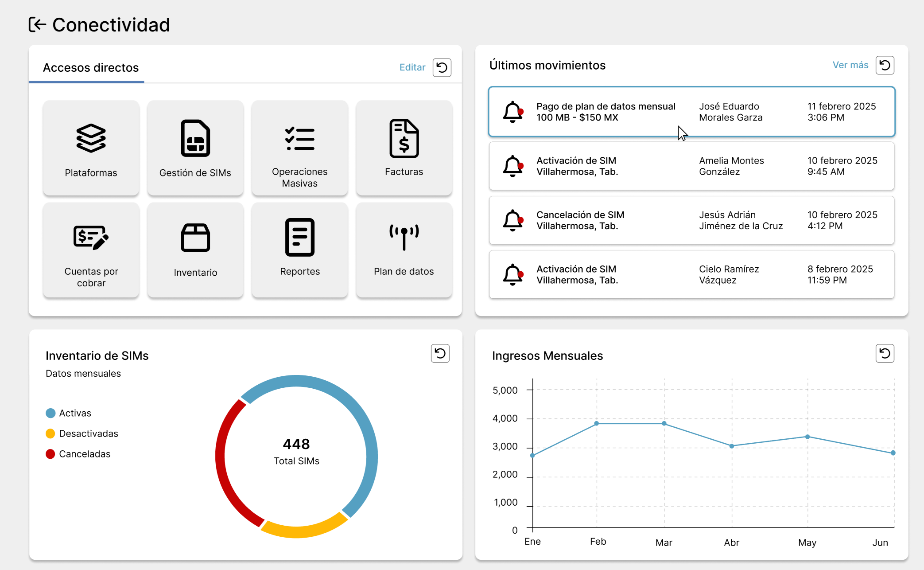Refresh the Accesos directos panel

[x=442, y=67]
